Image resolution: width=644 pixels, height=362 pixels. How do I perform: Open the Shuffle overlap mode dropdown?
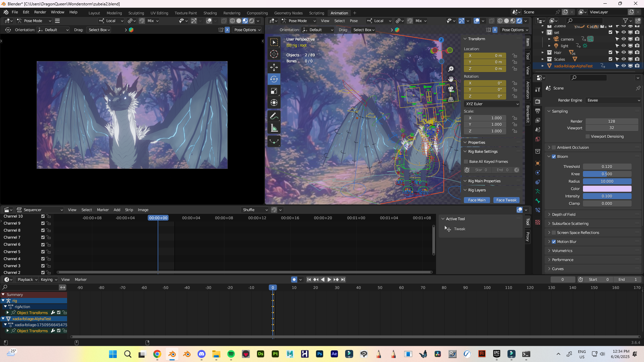[255, 210]
